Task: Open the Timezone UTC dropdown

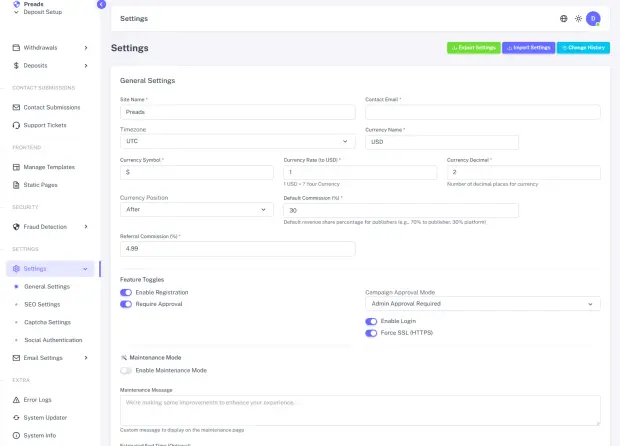Action: (237, 141)
